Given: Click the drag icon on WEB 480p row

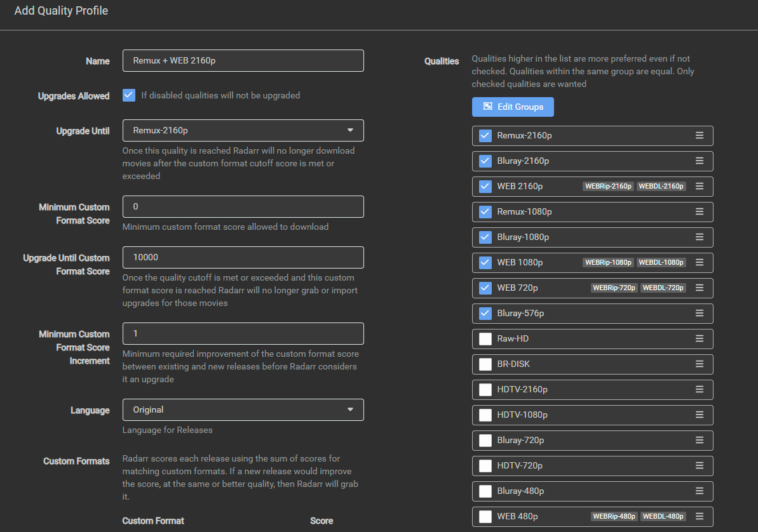Looking at the screenshot, I should [699, 516].
